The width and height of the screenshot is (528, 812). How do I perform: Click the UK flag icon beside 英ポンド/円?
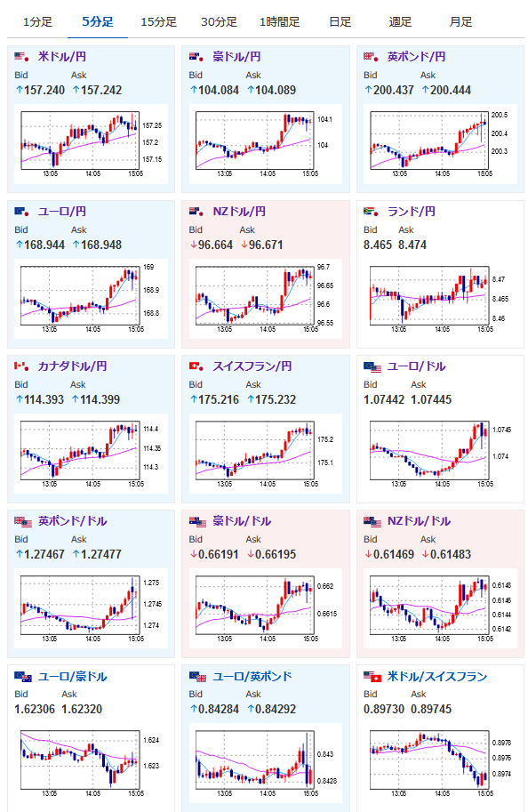[x=372, y=56]
